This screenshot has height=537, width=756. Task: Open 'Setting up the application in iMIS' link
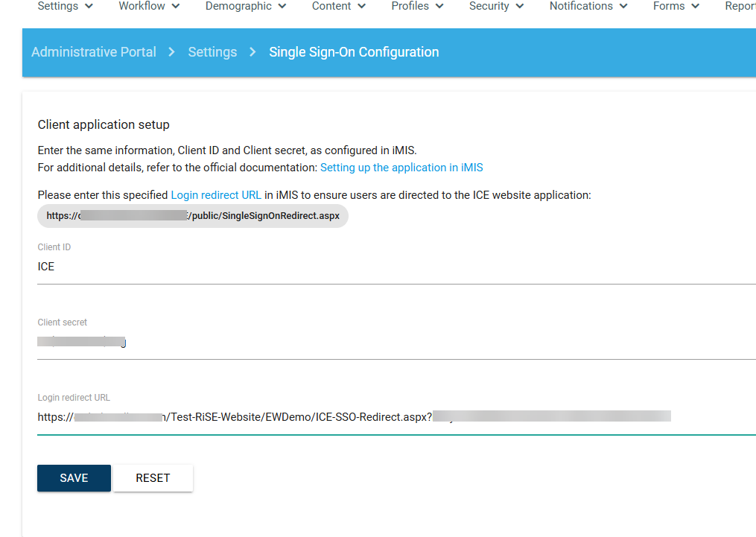click(401, 168)
